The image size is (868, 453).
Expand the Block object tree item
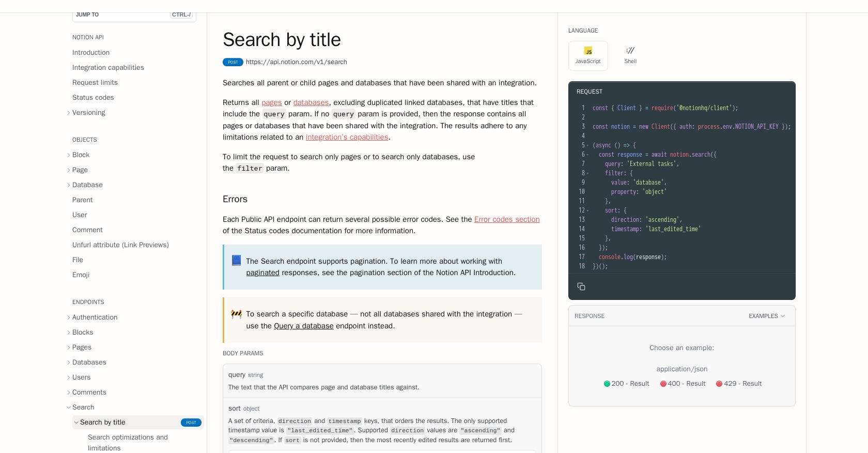click(69, 155)
